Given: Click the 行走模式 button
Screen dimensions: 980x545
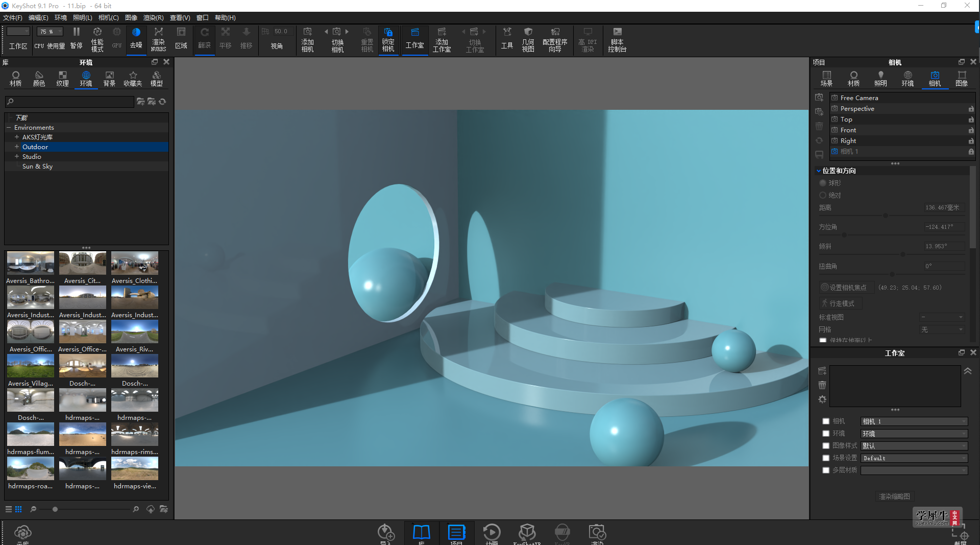Looking at the screenshot, I should [x=841, y=303].
